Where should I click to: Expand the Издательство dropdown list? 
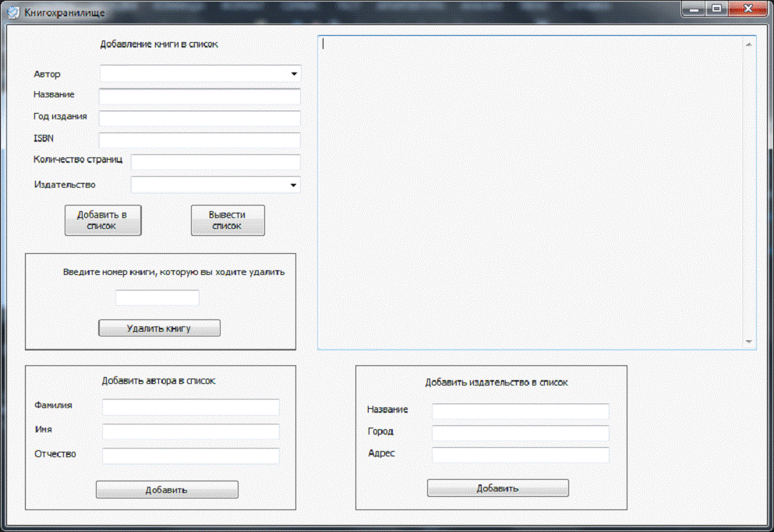pyautogui.click(x=293, y=185)
